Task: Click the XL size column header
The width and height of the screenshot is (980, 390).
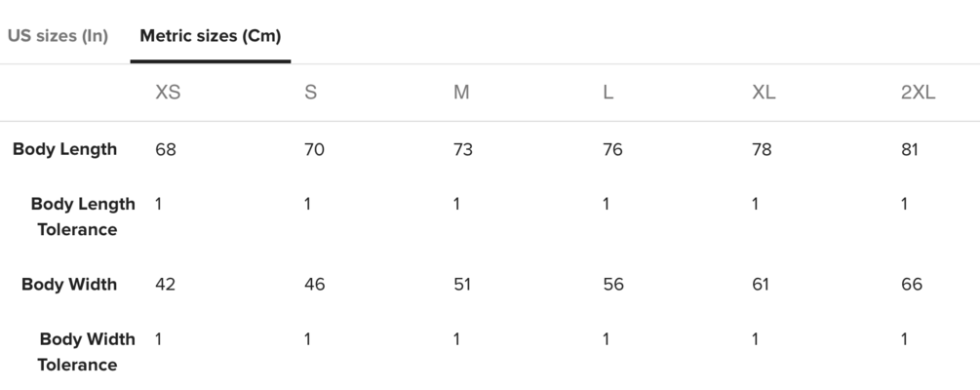Action: pos(764,93)
